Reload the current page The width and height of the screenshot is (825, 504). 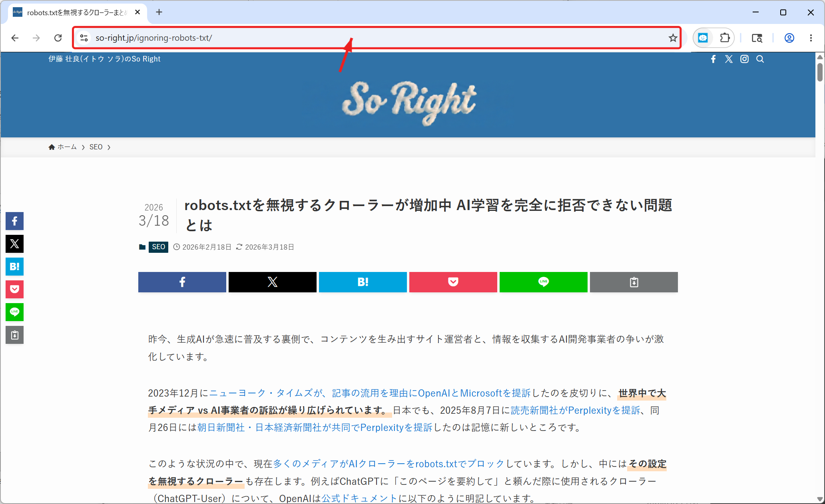pyautogui.click(x=58, y=38)
